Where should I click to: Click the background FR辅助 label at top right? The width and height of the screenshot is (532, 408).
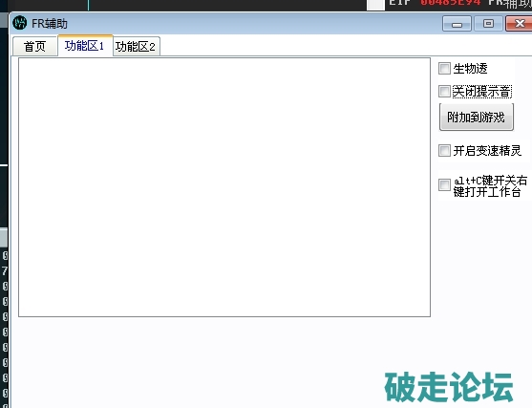tap(510, 4)
